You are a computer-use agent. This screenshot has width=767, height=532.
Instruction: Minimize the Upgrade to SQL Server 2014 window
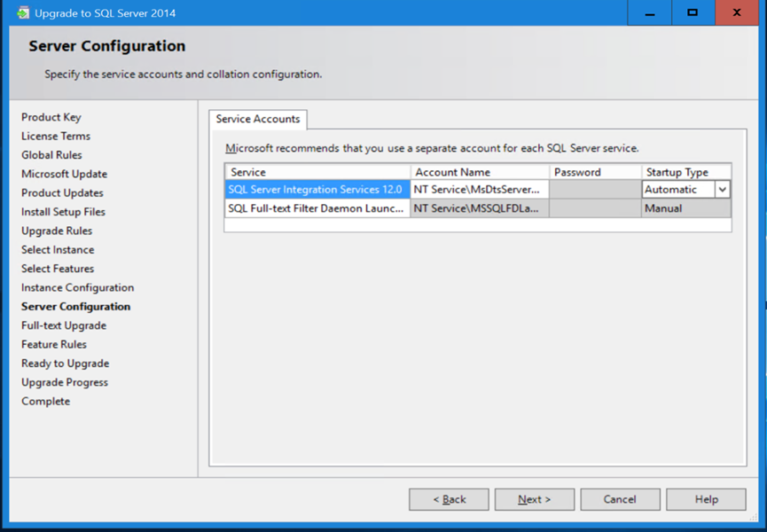point(650,12)
